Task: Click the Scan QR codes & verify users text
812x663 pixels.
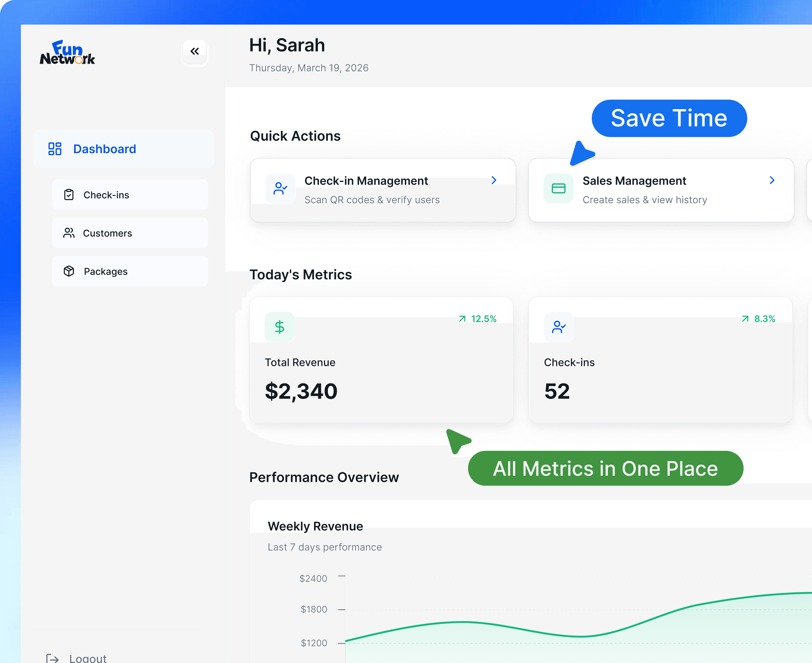Action: (x=372, y=200)
